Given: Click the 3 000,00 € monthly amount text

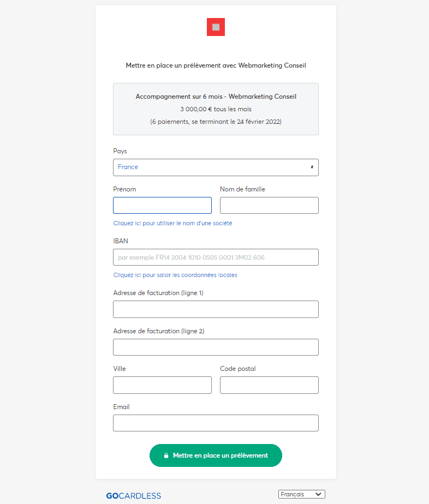Looking at the screenshot, I should 216,109.
